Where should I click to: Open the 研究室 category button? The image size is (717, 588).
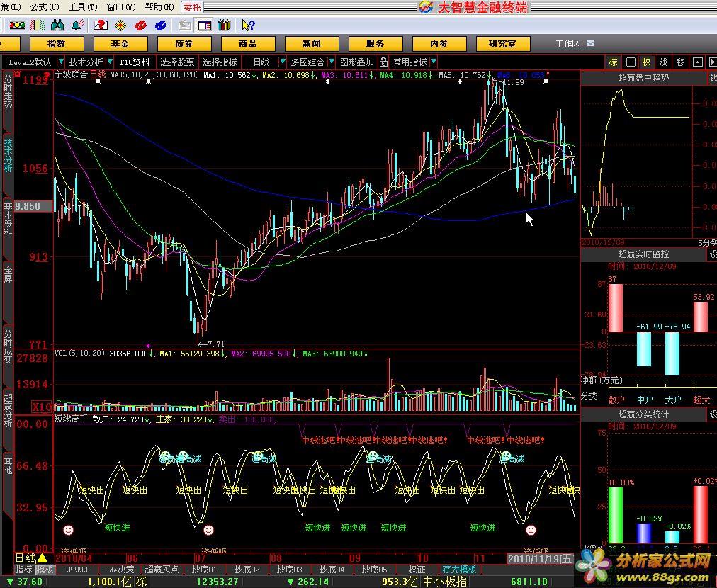pos(502,44)
